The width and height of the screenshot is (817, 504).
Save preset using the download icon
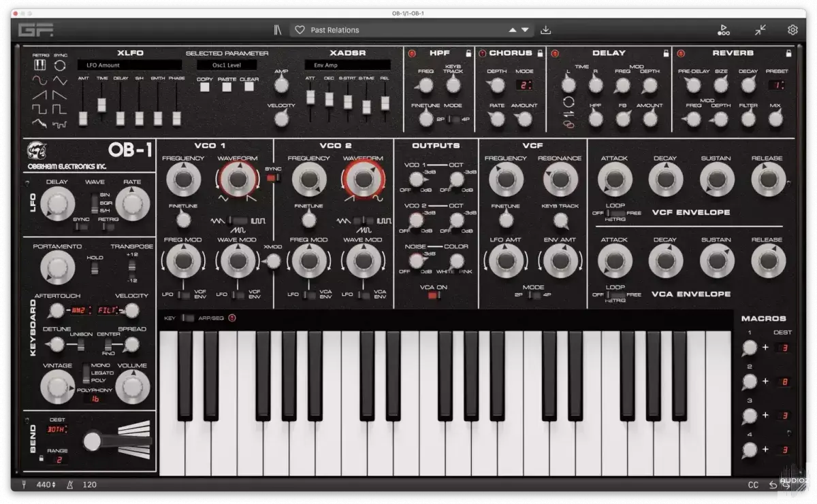tap(545, 30)
